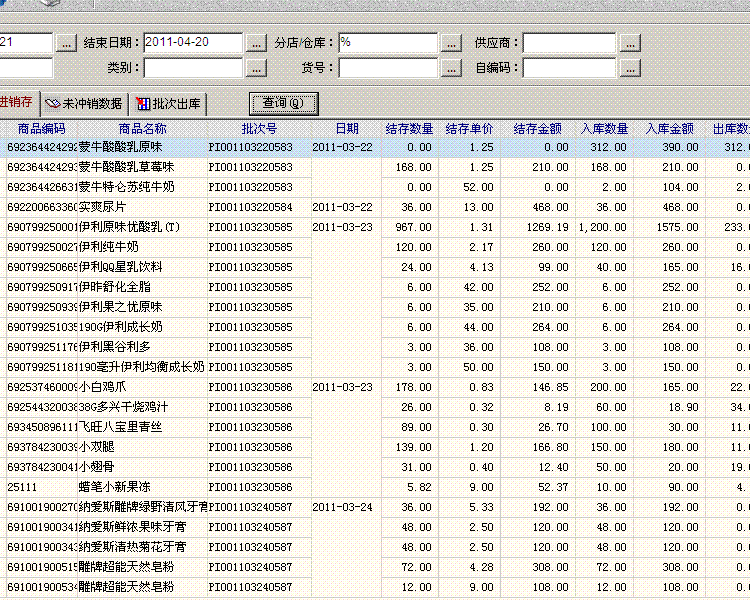
Task: Sort by the 入库数量 column header
Action: pyautogui.click(x=605, y=129)
